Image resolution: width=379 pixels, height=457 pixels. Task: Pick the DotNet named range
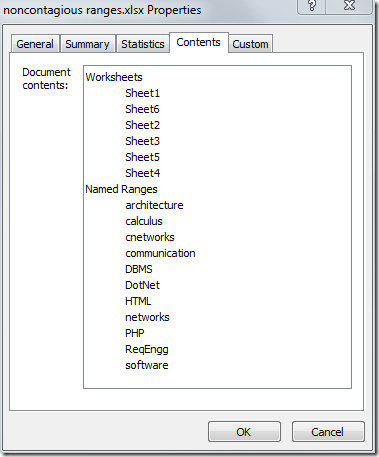click(142, 285)
